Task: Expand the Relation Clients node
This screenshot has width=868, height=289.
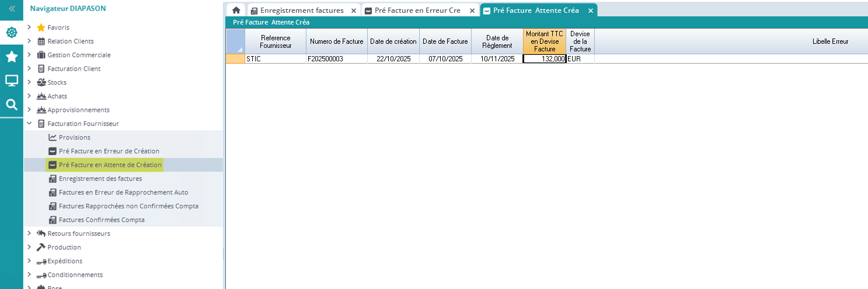Action: point(29,41)
